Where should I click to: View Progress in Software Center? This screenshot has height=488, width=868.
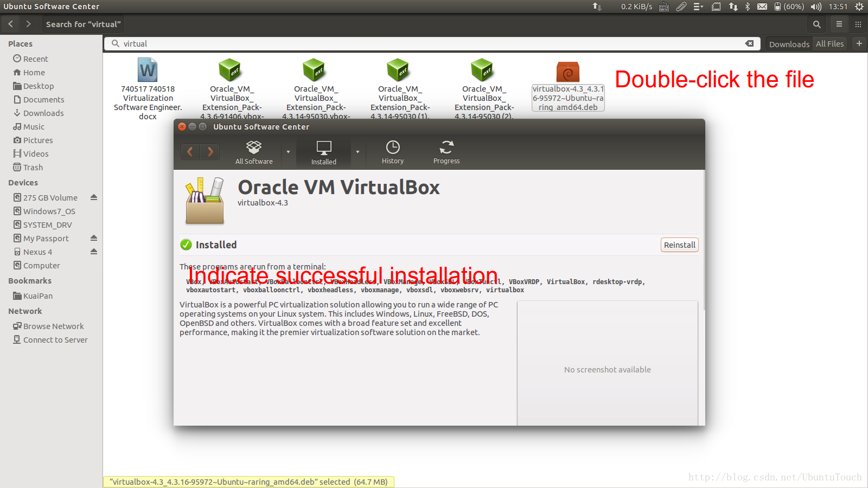[x=446, y=152]
